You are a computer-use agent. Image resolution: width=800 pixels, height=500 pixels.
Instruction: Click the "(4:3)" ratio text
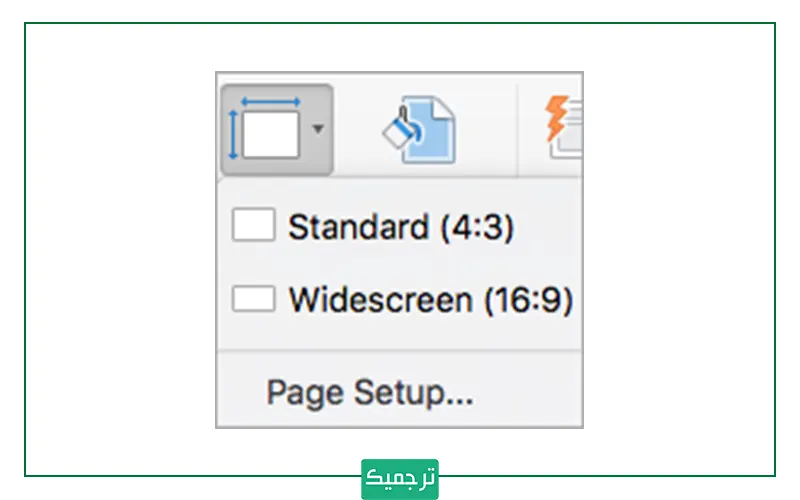point(476,227)
